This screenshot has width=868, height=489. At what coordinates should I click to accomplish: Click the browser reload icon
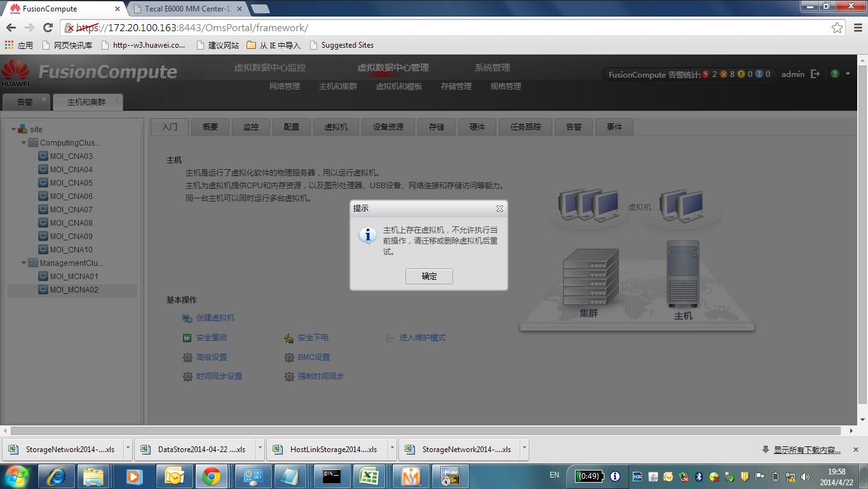coord(48,27)
